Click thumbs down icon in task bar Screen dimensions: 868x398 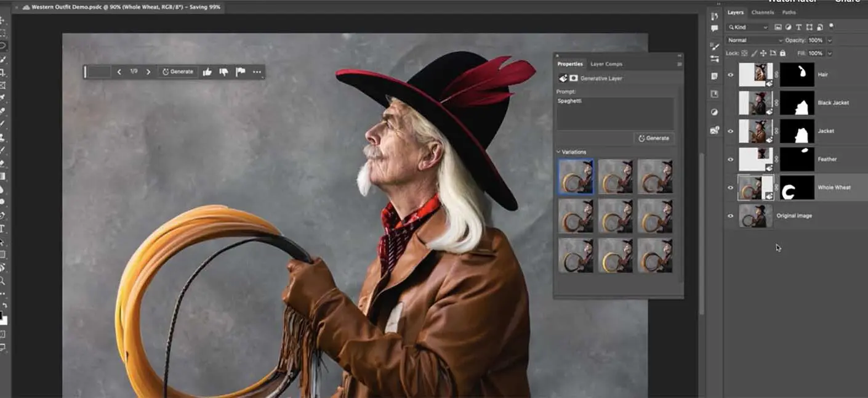coord(223,72)
